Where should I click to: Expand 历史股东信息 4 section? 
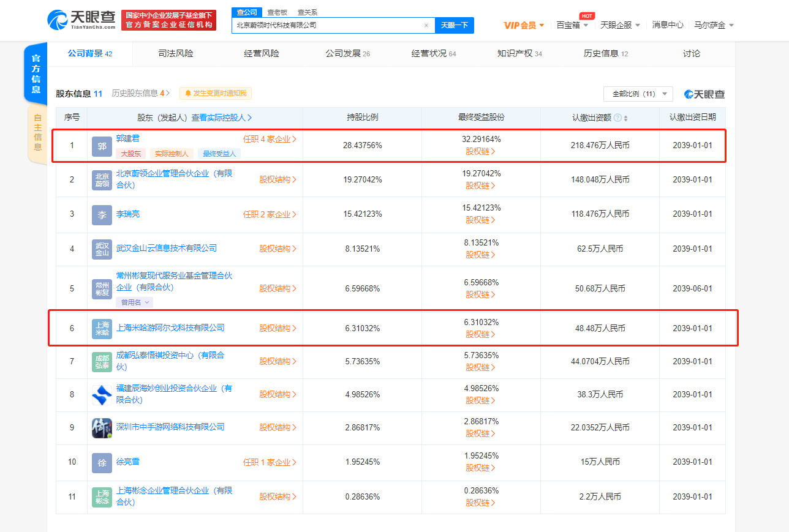141,94
